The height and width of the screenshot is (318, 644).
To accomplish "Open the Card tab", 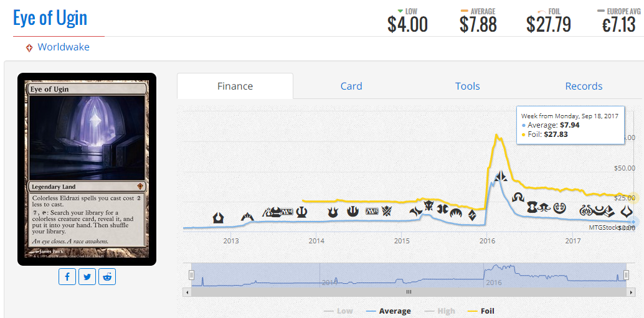I will pos(351,86).
